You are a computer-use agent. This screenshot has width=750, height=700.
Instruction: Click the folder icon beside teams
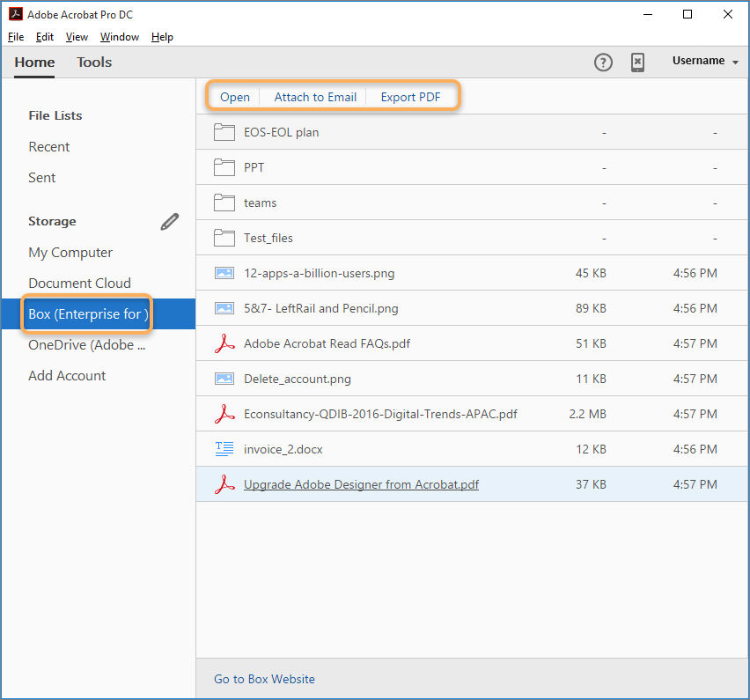(x=224, y=203)
